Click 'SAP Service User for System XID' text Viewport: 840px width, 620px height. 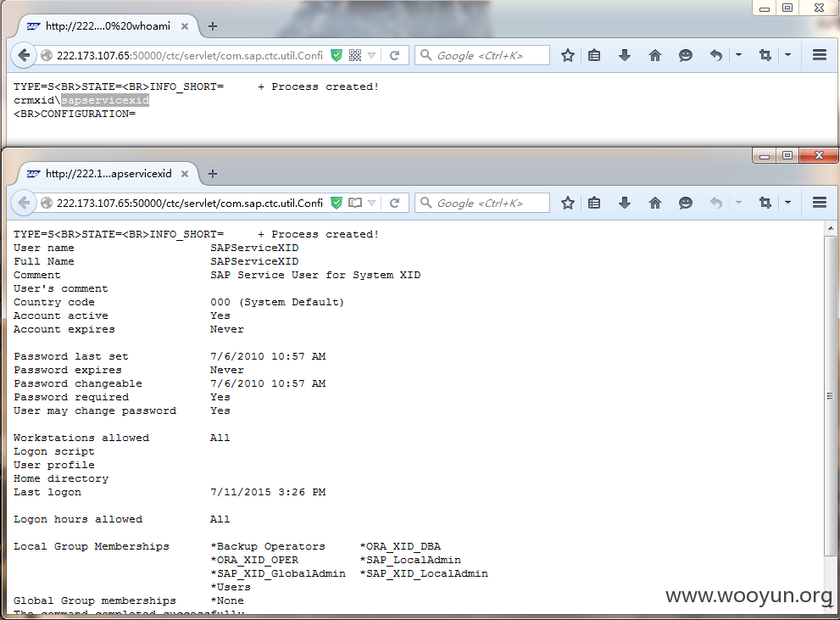315,275
